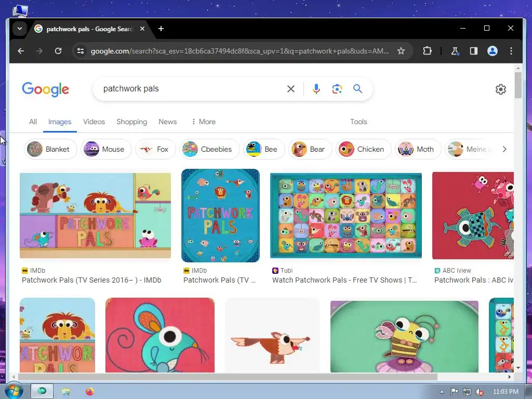532x399 pixels.
Task: Open the Tools filter options
Action: coord(358,122)
